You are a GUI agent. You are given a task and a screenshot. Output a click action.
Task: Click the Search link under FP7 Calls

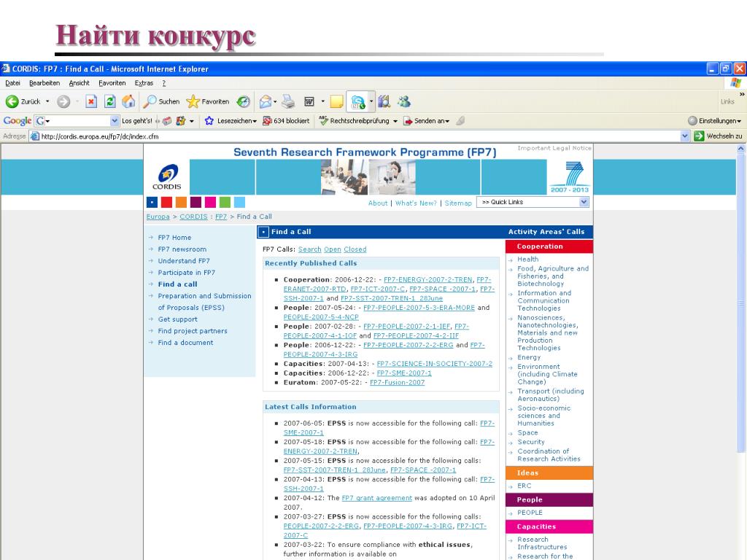pos(309,249)
